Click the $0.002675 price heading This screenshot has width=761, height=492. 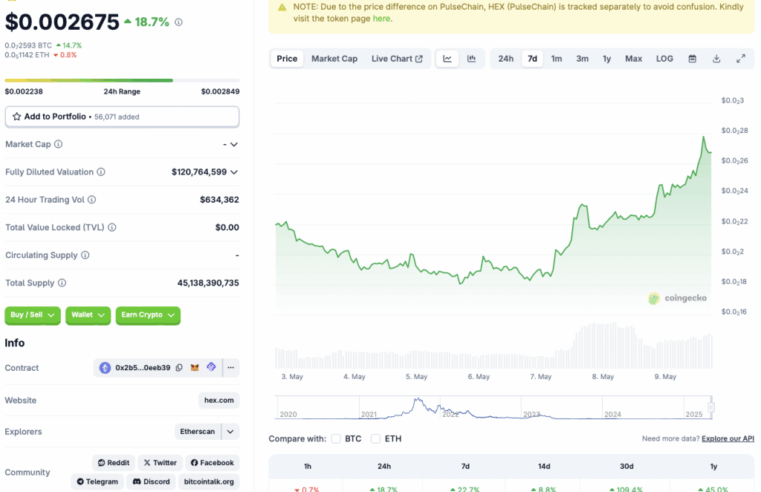pos(62,22)
